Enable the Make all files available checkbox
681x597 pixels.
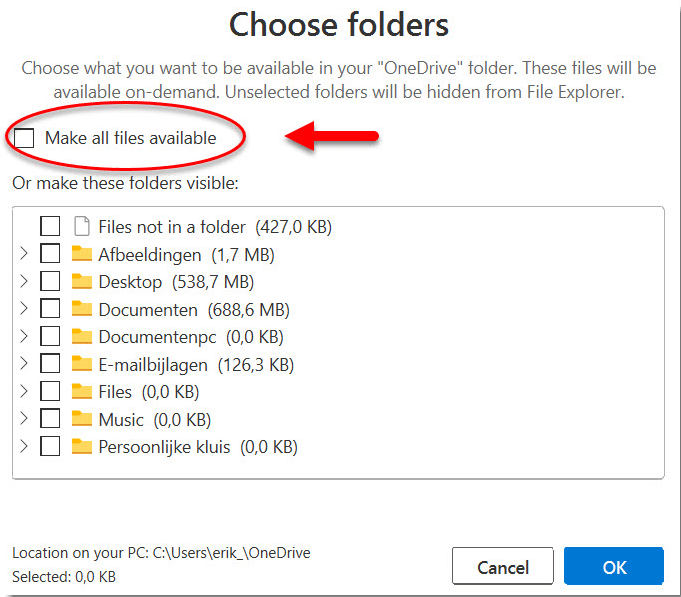pyautogui.click(x=26, y=138)
